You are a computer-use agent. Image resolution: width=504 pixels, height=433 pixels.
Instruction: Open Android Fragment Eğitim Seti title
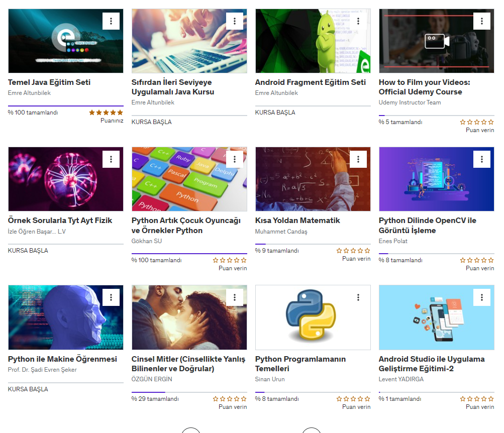(x=311, y=82)
